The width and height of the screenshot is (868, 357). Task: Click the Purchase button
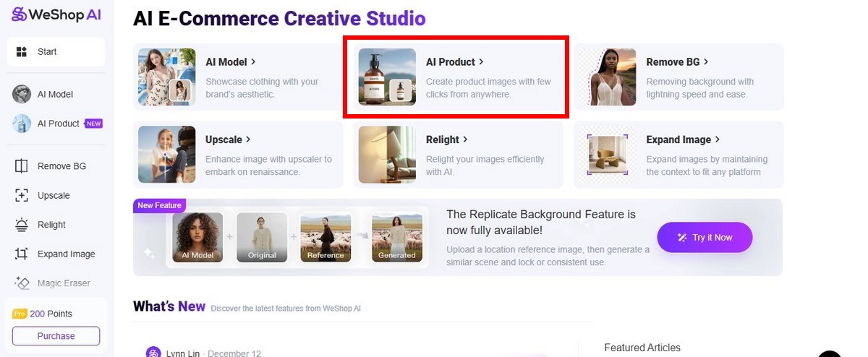click(56, 336)
